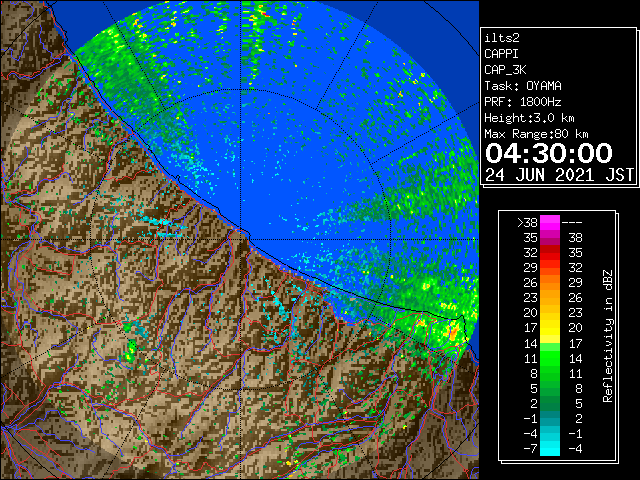Click the 04:30:00 timestamp
This screenshot has width=640, height=480.
[x=549, y=153]
